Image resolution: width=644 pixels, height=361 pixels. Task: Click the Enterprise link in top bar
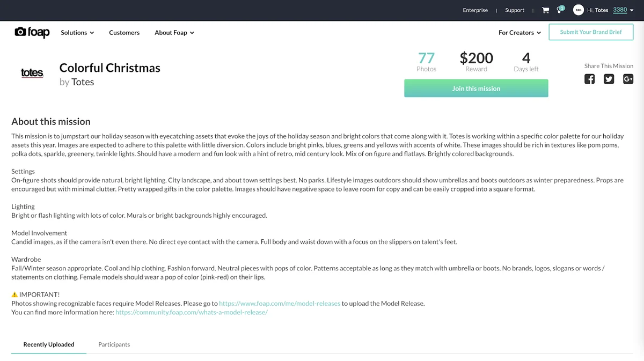tap(475, 10)
